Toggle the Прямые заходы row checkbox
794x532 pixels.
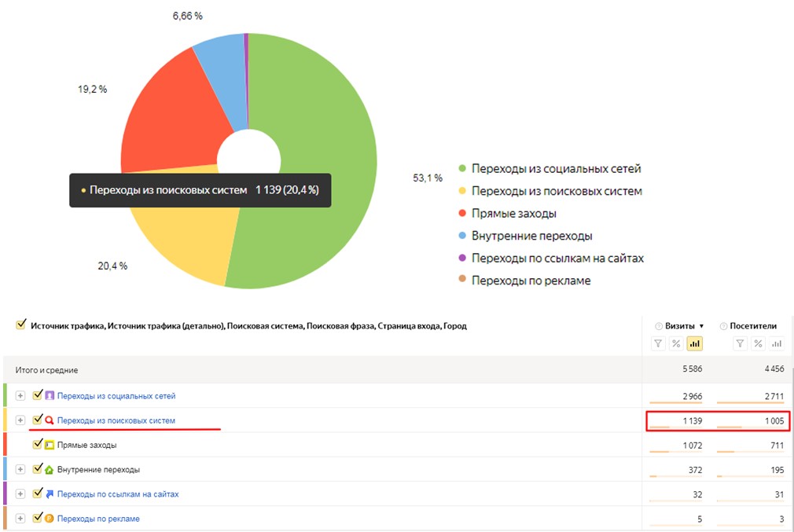[37, 444]
